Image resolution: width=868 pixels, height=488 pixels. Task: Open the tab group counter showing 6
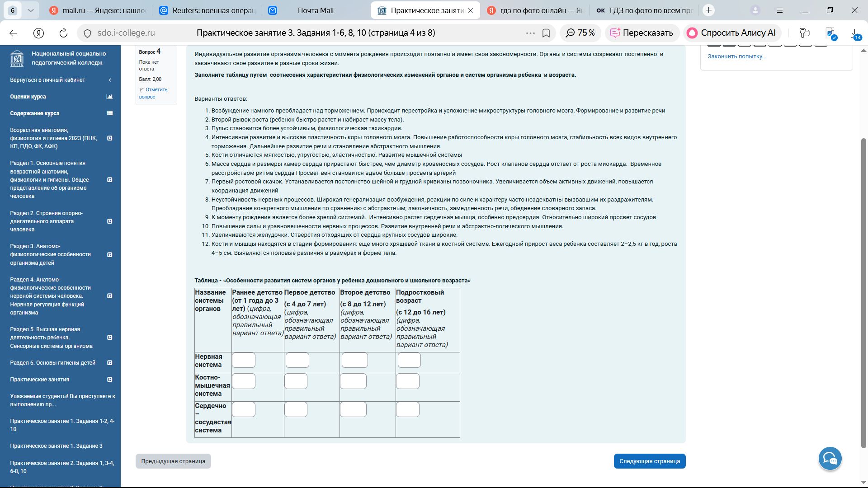tap(13, 10)
